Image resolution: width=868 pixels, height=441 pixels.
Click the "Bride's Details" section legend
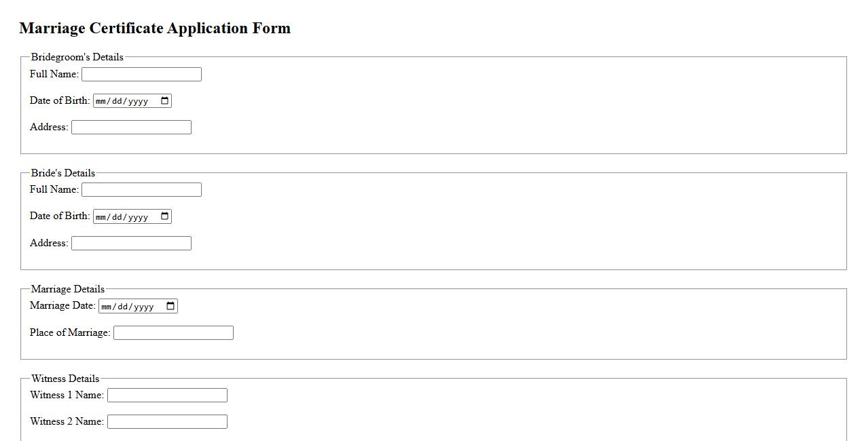point(63,173)
